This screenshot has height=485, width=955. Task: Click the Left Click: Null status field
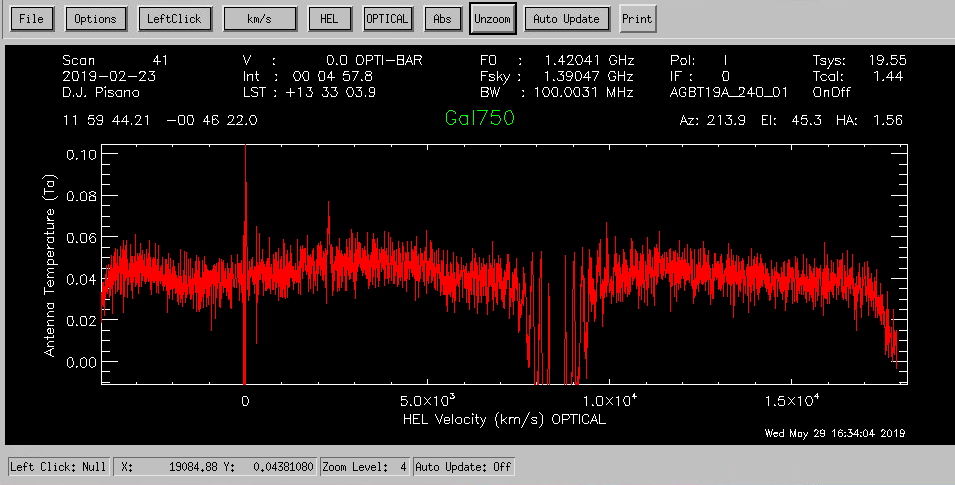point(58,467)
